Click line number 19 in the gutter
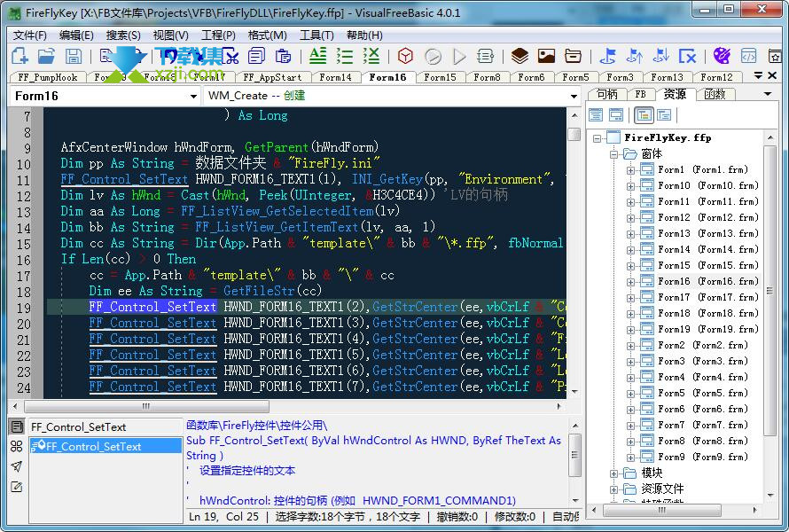 (x=24, y=308)
